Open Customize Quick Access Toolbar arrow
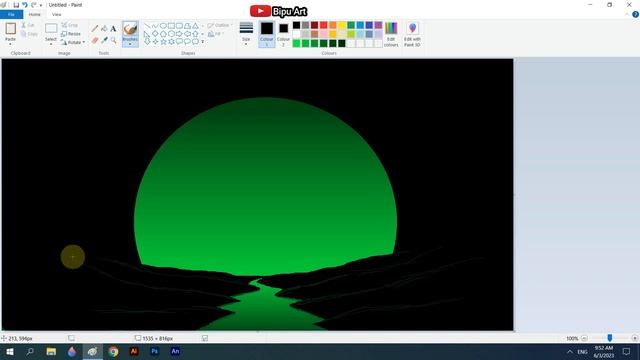The width and height of the screenshot is (640, 360). [x=41, y=5]
